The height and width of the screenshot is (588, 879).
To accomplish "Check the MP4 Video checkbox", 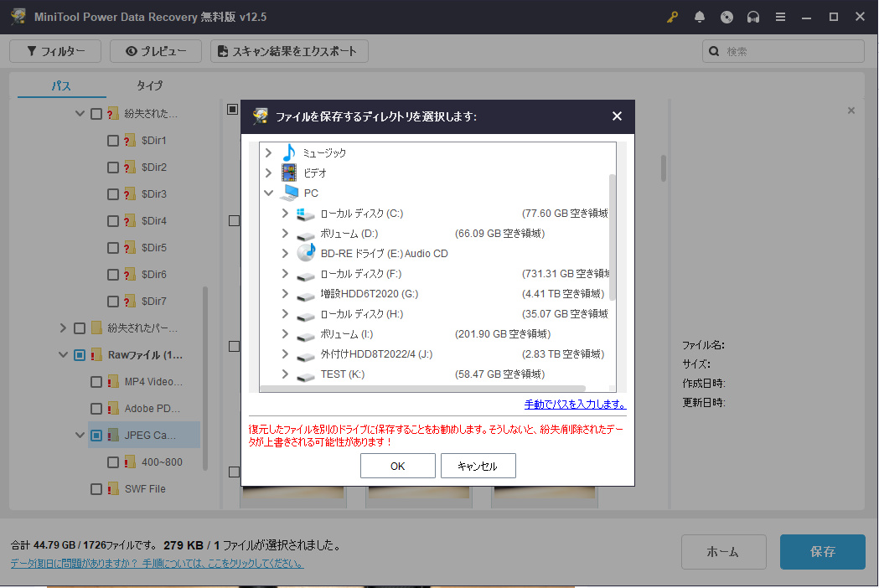I will tap(96, 382).
